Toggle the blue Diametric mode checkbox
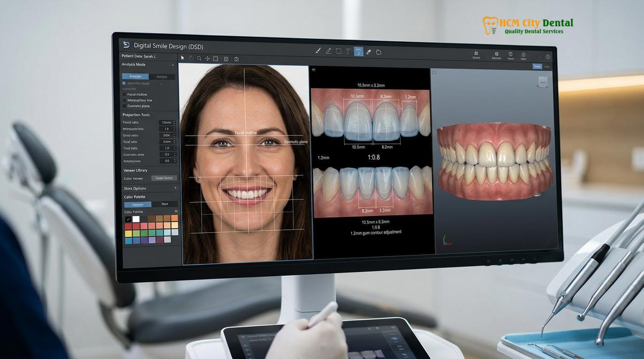The image size is (644, 359). (124, 83)
